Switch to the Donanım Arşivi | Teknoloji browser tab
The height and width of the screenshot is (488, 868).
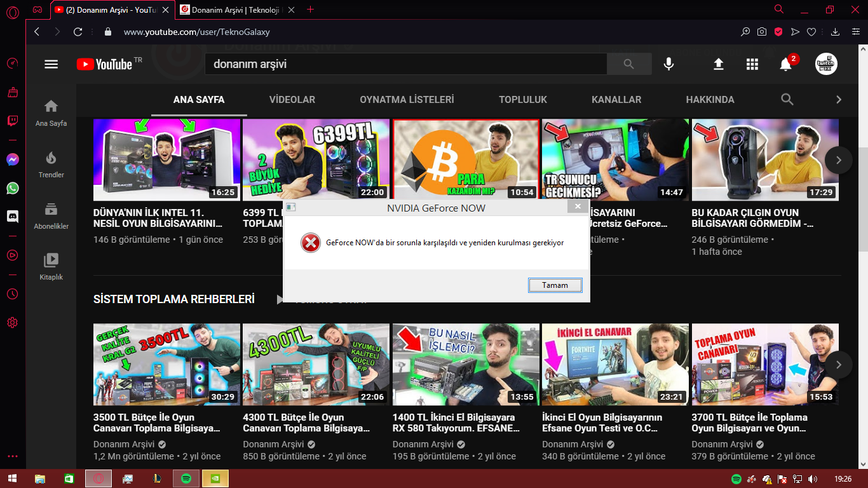236,10
